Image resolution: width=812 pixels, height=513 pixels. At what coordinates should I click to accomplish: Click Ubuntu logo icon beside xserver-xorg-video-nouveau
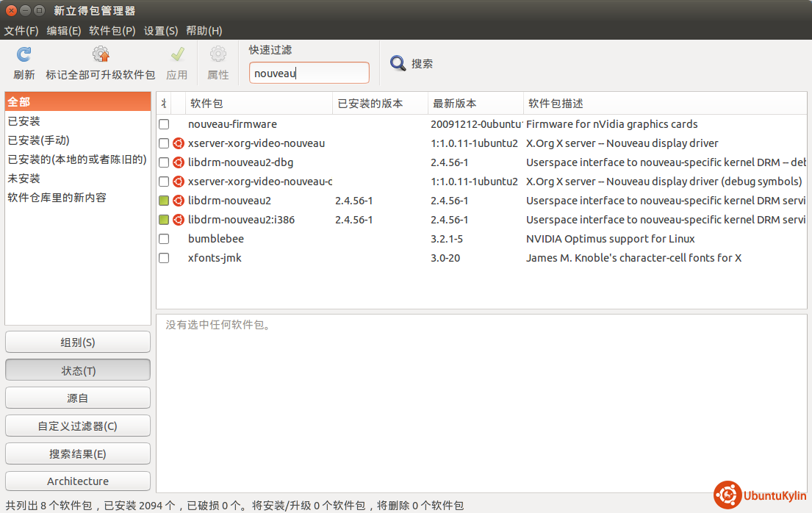tap(178, 143)
